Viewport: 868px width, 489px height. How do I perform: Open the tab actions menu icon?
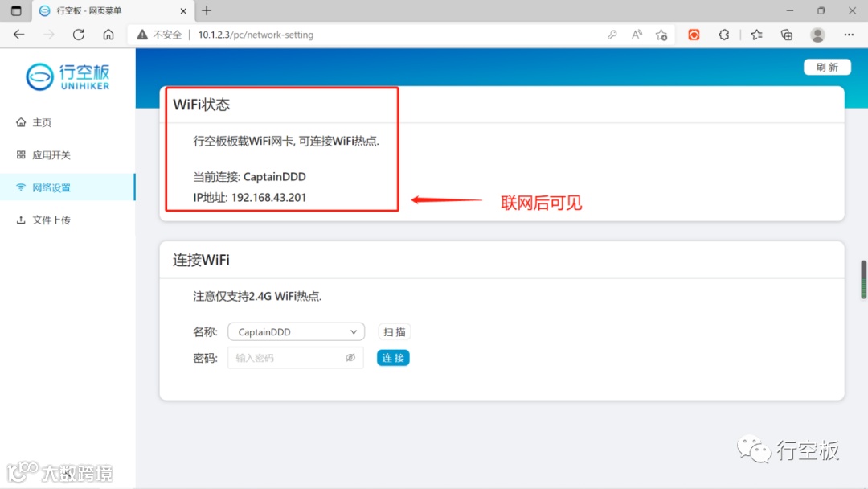pyautogui.click(x=16, y=10)
